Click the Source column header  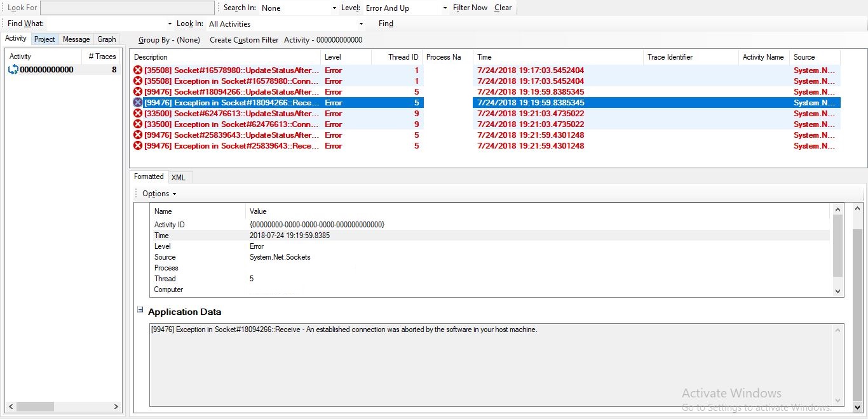pos(815,57)
